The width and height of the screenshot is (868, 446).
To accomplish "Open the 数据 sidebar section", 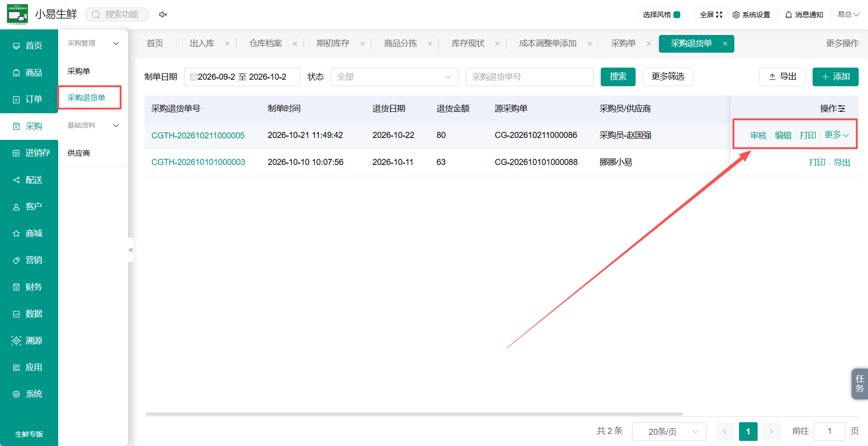I will [x=29, y=314].
